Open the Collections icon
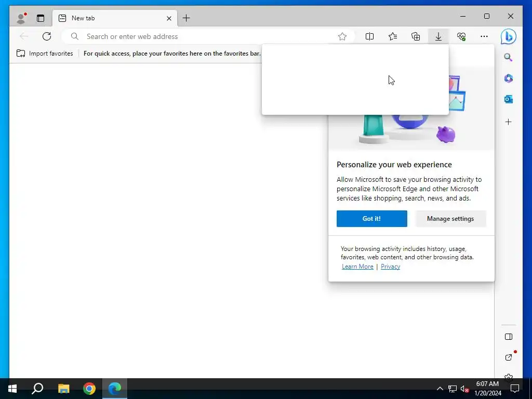This screenshot has width=532, height=399. [x=416, y=36]
